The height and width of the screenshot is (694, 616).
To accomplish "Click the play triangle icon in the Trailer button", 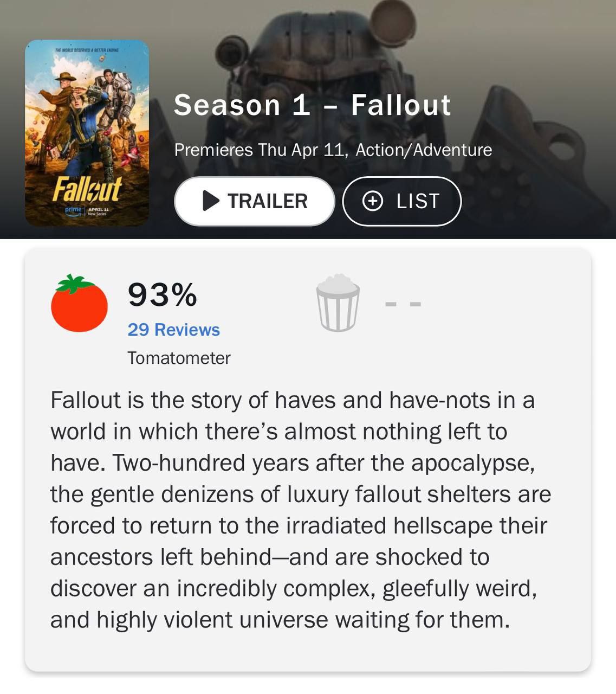I will tap(211, 201).
